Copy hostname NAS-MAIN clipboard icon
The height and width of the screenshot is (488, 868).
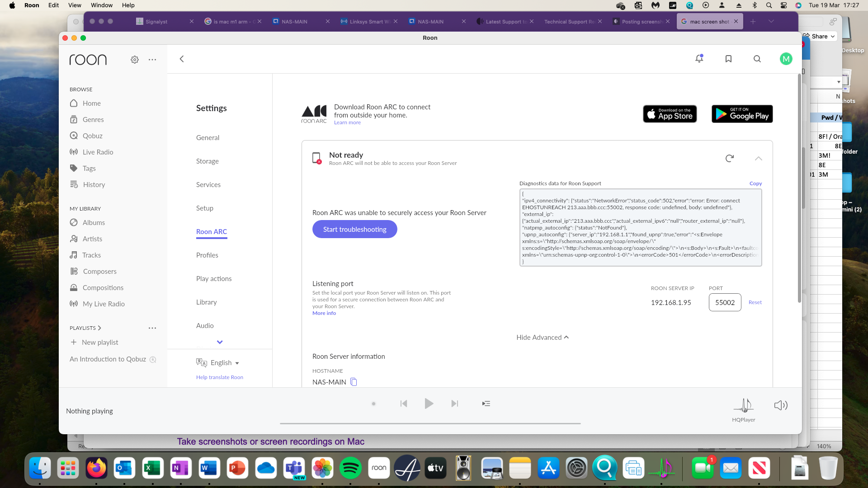click(354, 382)
